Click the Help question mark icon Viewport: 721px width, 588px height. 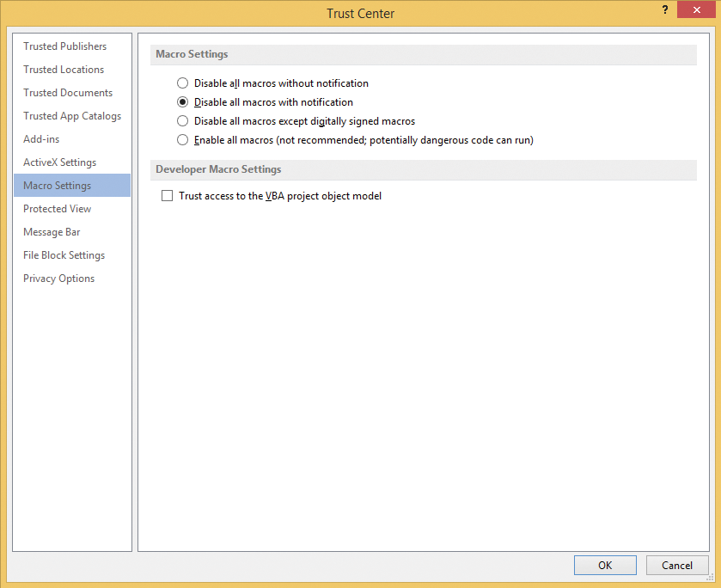(664, 9)
